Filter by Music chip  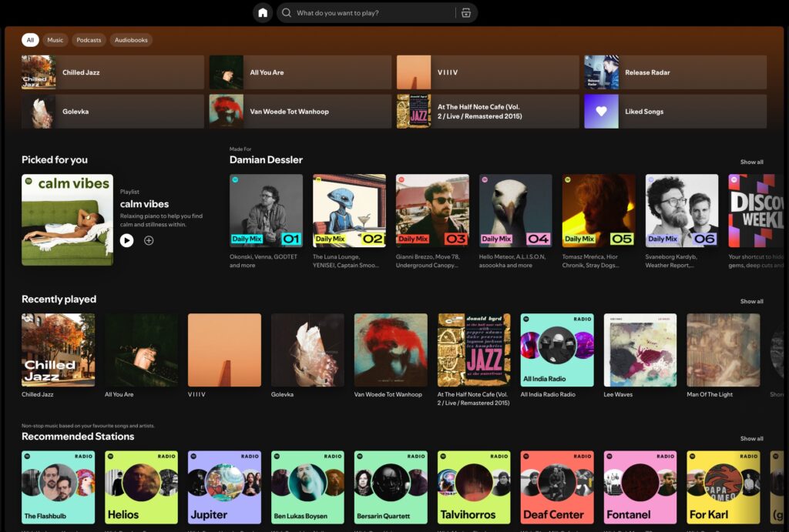(x=55, y=40)
